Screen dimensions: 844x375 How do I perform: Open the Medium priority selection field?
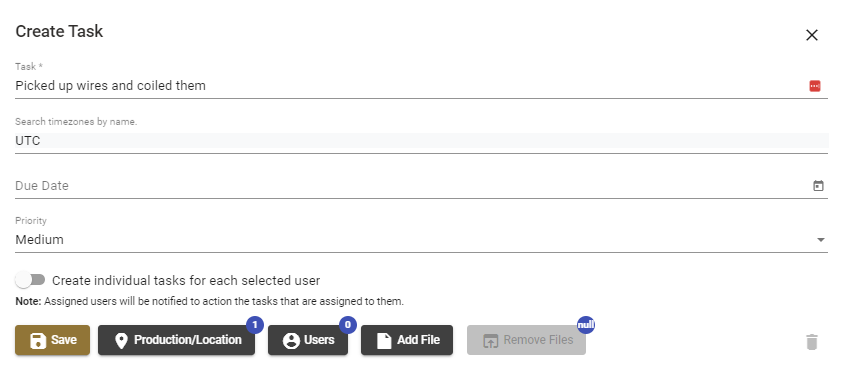pyautogui.click(x=421, y=239)
